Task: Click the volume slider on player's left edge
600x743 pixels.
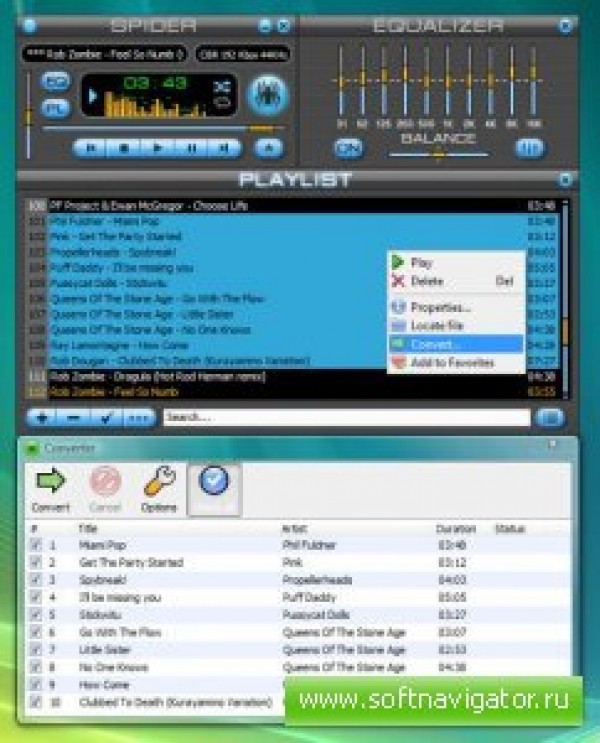Action: (28, 115)
